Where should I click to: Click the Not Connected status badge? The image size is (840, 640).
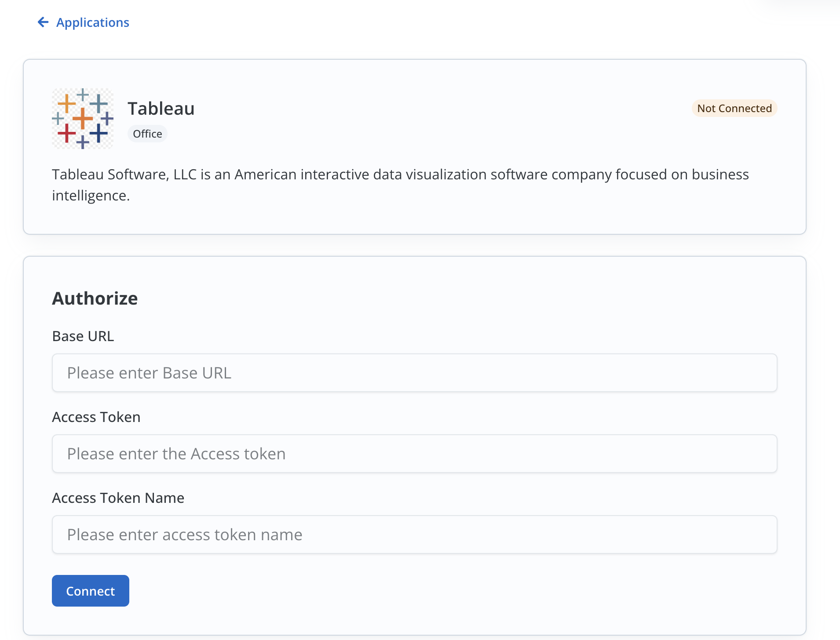tap(734, 108)
